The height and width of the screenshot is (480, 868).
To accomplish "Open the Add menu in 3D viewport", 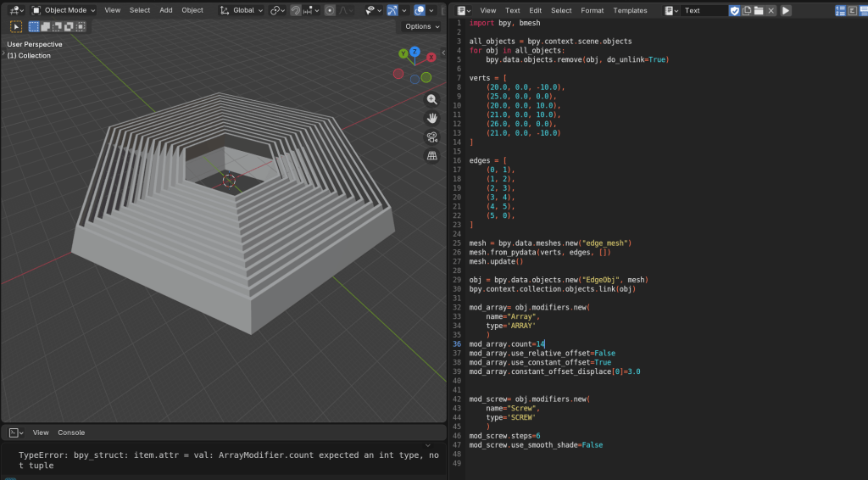I will click(166, 10).
